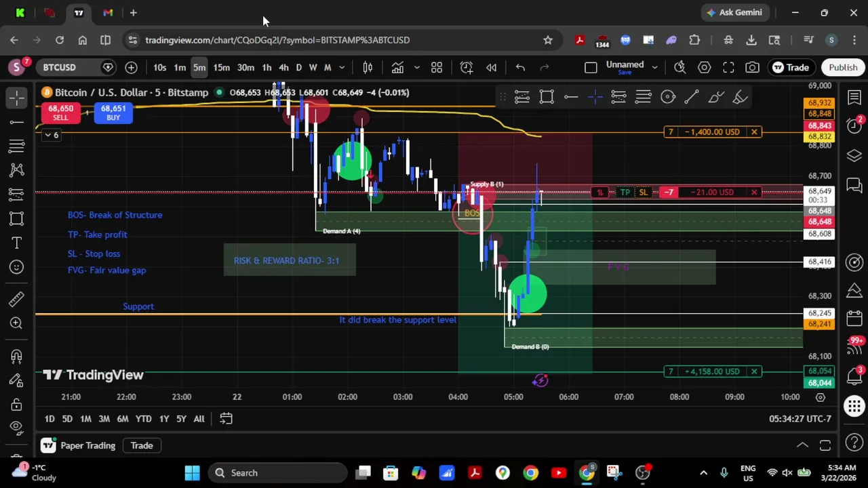868x488 pixels.
Task: Open the object tree layers panel
Action: coord(854,156)
